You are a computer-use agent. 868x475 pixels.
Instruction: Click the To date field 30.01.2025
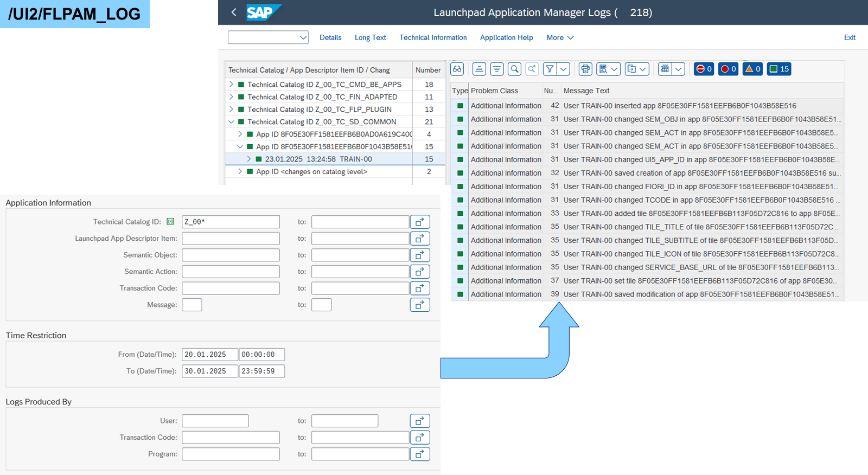210,371
